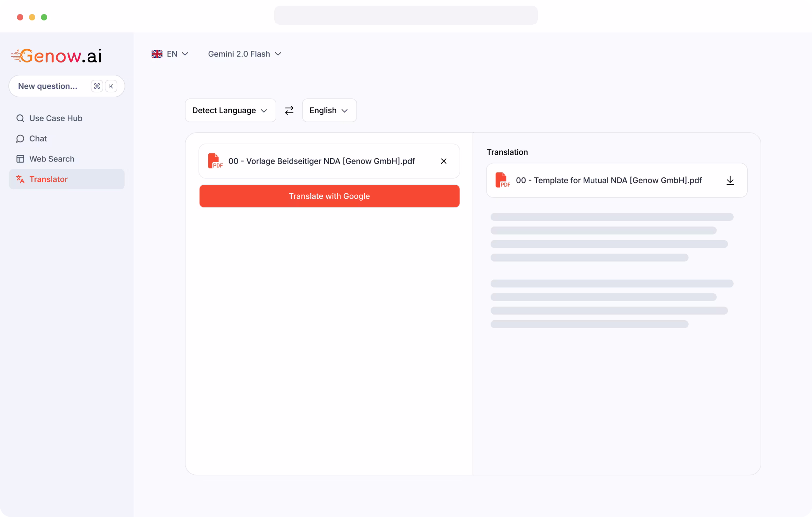Click the Chat bubble icon in the sidebar
The height and width of the screenshot is (517, 812).
[20, 139]
